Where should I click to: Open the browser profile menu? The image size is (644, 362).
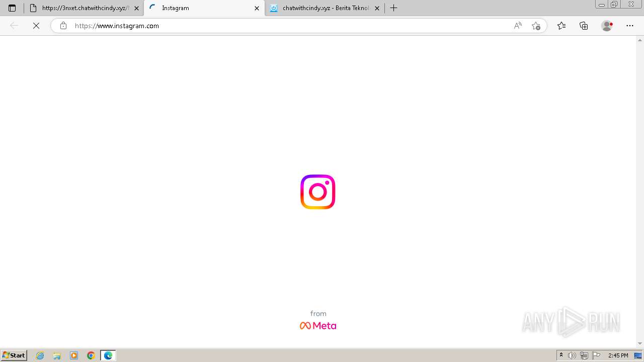pos(607,26)
